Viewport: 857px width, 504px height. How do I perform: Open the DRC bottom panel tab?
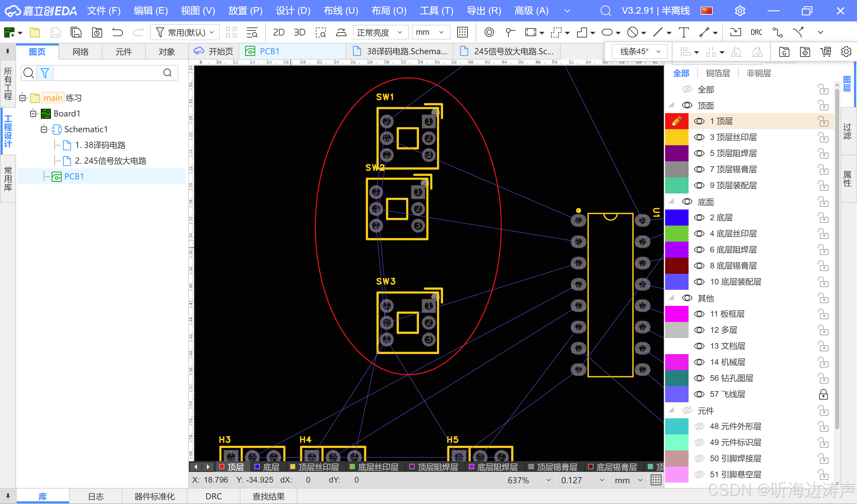point(214,496)
